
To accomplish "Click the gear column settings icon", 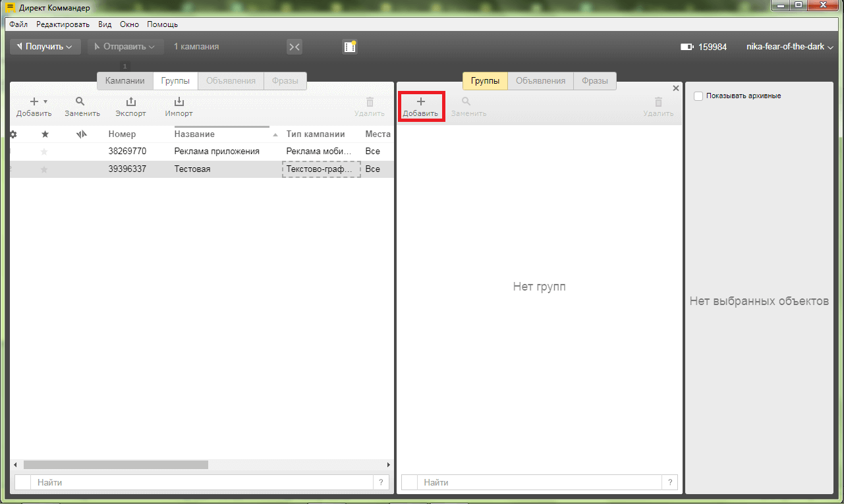I will (x=13, y=134).
